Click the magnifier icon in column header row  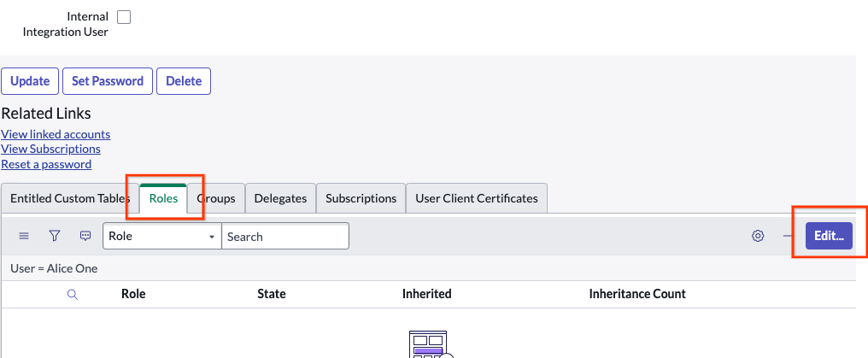(73, 294)
